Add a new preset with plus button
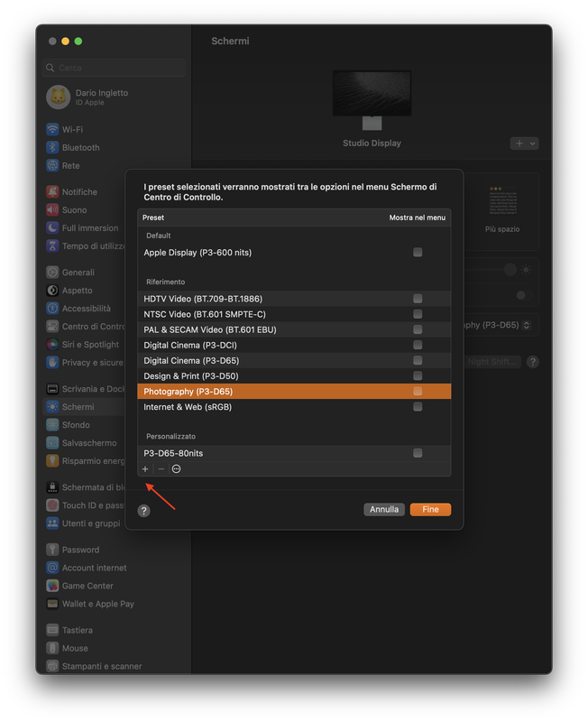The width and height of the screenshot is (588, 722). [x=145, y=468]
